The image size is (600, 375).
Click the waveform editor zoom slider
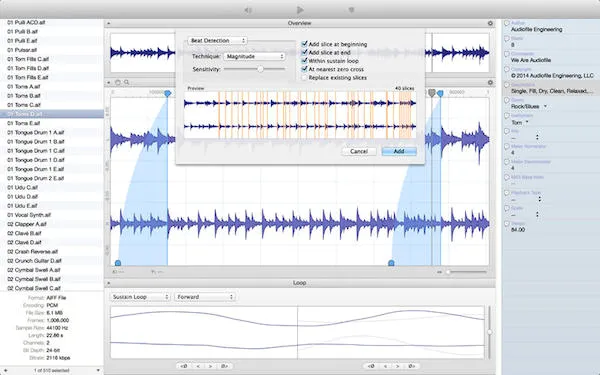448,272
